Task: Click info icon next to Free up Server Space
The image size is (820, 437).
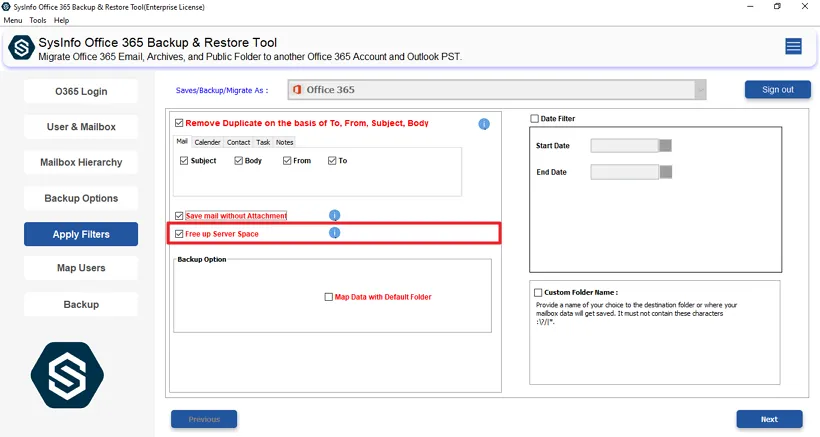Action: tap(335, 233)
